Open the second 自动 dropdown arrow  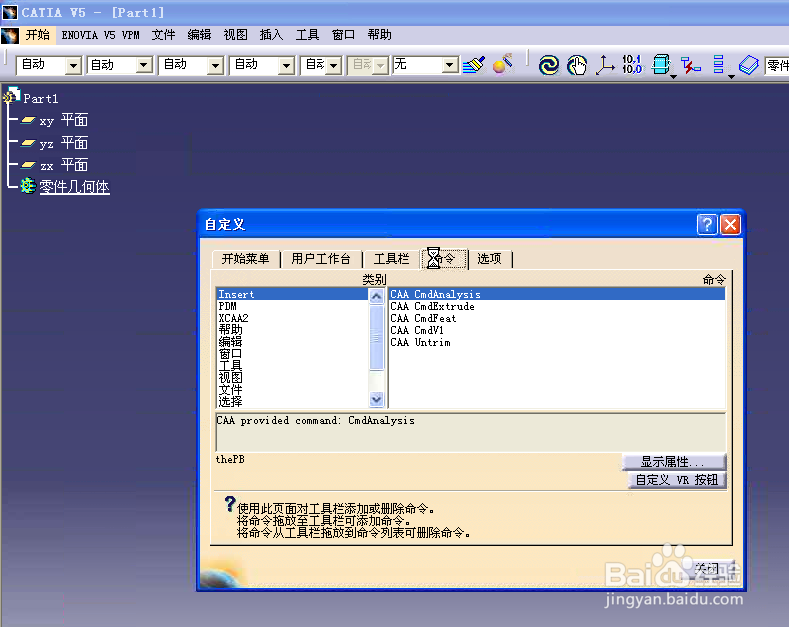pos(144,65)
